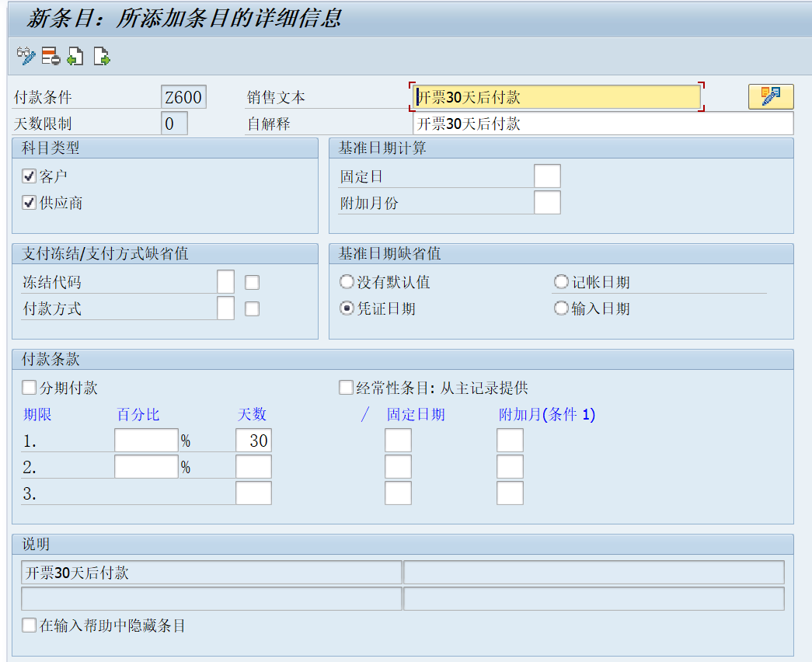Screen dimensions: 812x662
Task: Click the 付款方式 payment method field
Action: 225,308
